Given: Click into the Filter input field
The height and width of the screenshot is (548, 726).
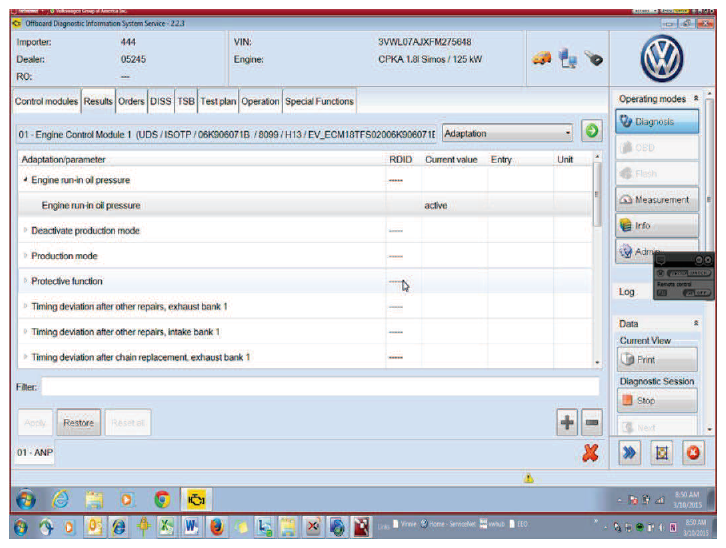Looking at the screenshot, I should click(x=320, y=386).
